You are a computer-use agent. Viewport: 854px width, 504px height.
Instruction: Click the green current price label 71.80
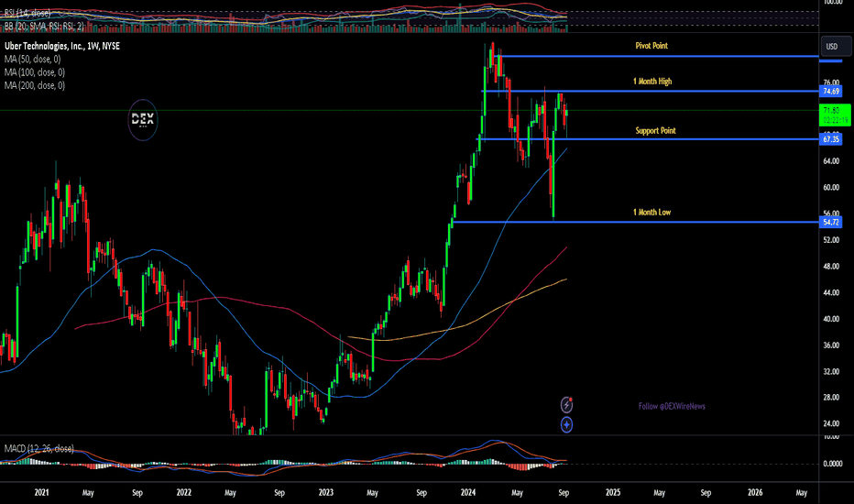click(835, 115)
